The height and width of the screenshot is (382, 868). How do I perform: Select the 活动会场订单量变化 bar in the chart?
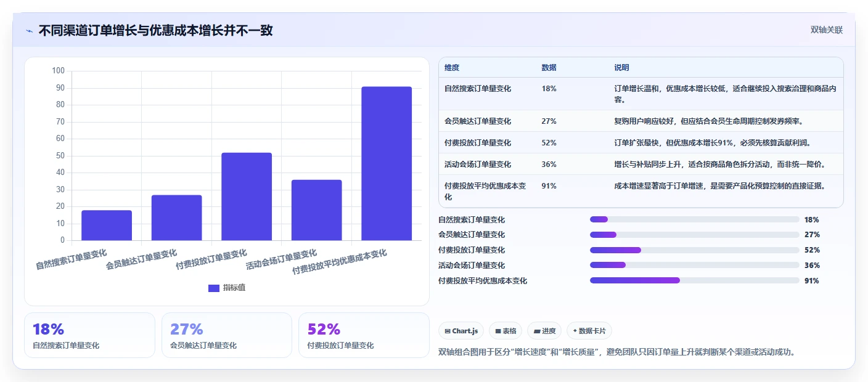pyautogui.click(x=316, y=210)
